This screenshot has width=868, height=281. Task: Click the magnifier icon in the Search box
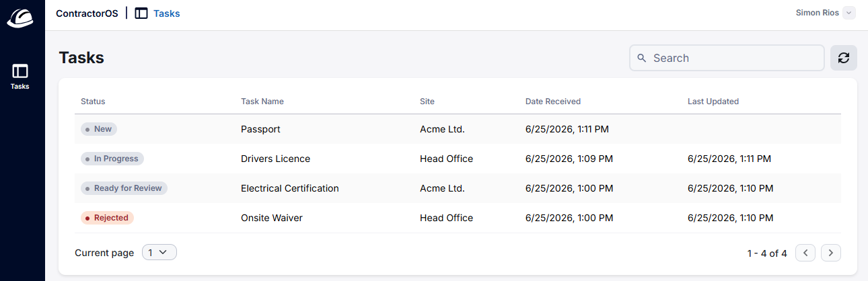click(641, 58)
